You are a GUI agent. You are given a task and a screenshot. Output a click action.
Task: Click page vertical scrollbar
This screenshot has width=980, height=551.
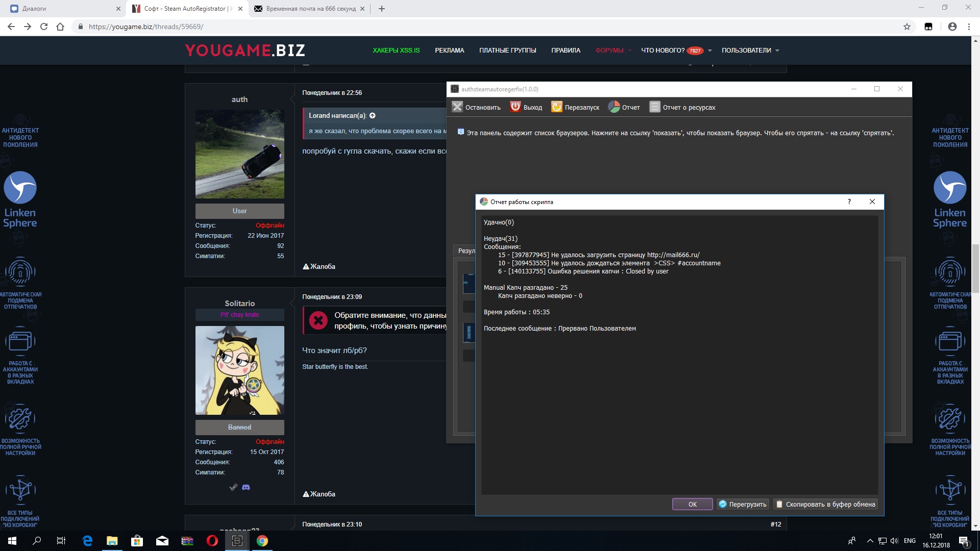coord(975,269)
